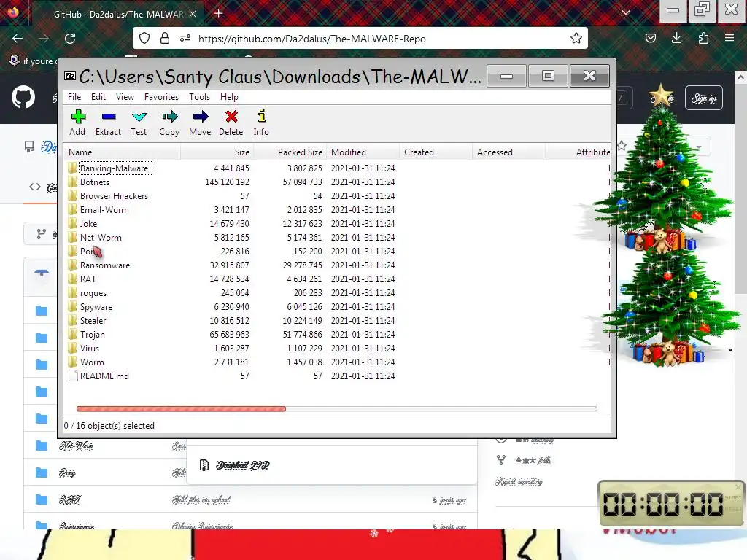
Task: Click the file icon beside README.md
Action: click(73, 376)
